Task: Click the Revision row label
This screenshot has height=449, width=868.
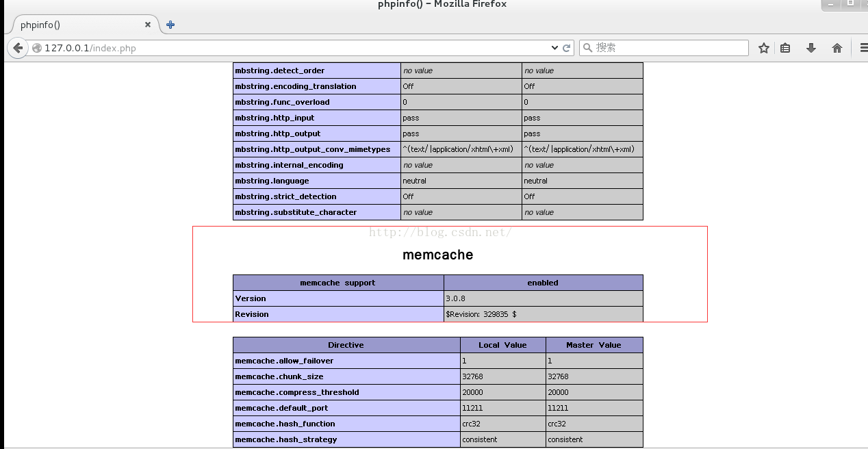Action: click(252, 314)
